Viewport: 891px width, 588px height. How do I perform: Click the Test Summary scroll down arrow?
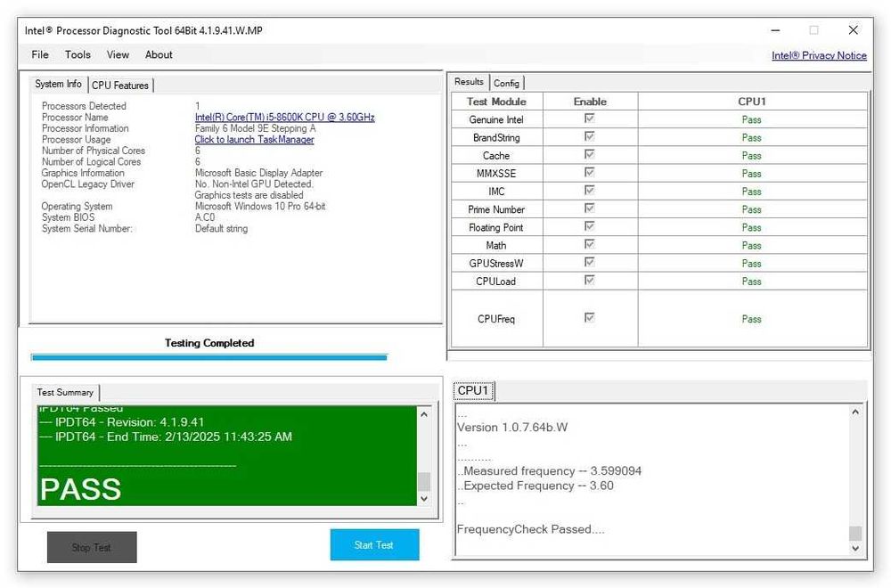[x=424, y=498]
